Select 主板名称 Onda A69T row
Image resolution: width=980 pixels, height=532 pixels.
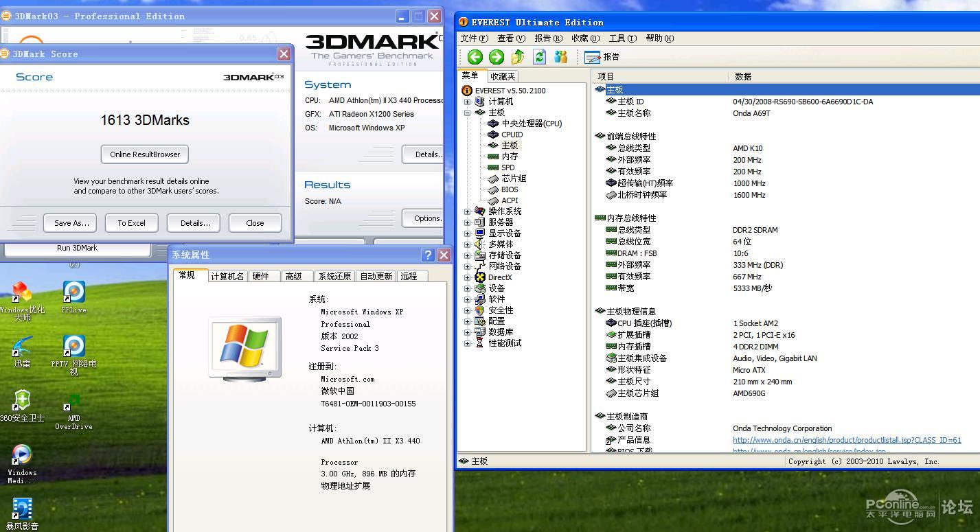[x=786, y=113]
